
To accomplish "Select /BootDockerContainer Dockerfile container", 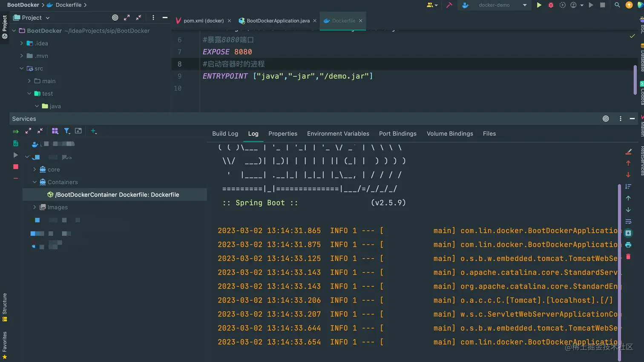I will [115, 194].
